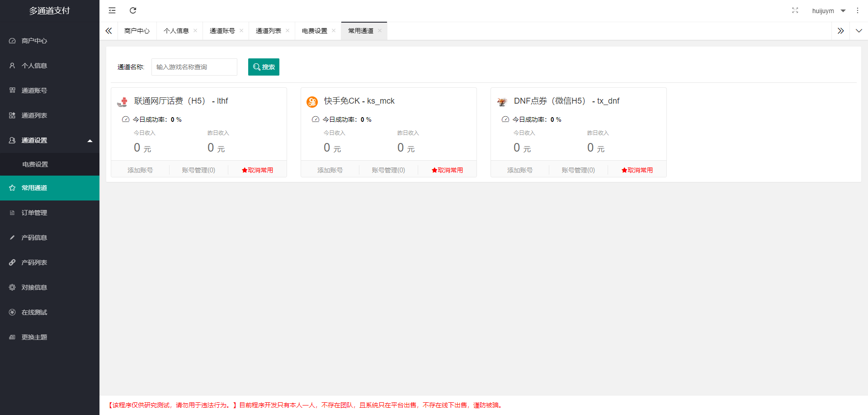Click the DNF点券 channel logo icon
Viewport: 868px width, 415px height.
click(502, 102)
